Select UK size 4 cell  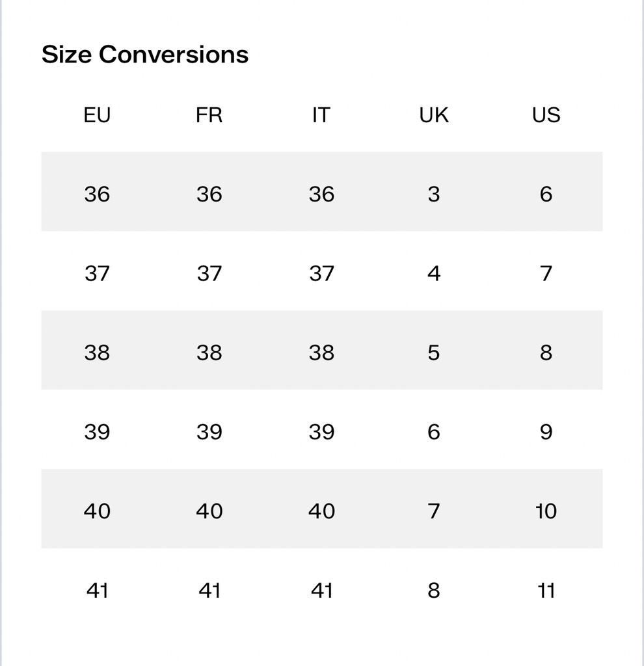tap(434, 273)
